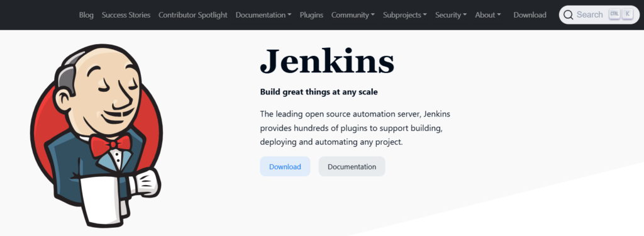Open the Blog link in navbar
The width and height of the screenshot is (644, 236).
click(x=86, y=15)
